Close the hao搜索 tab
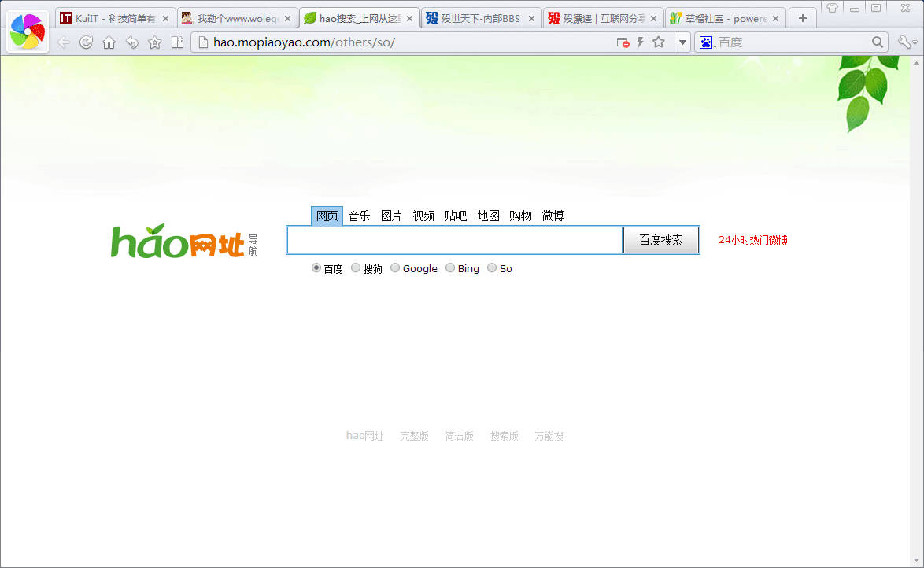 tap(409, 19)
